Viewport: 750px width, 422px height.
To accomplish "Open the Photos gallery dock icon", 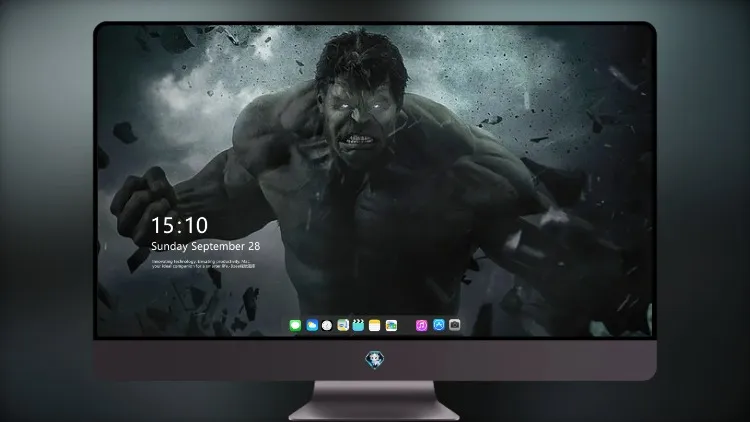I will coord(391,325).
